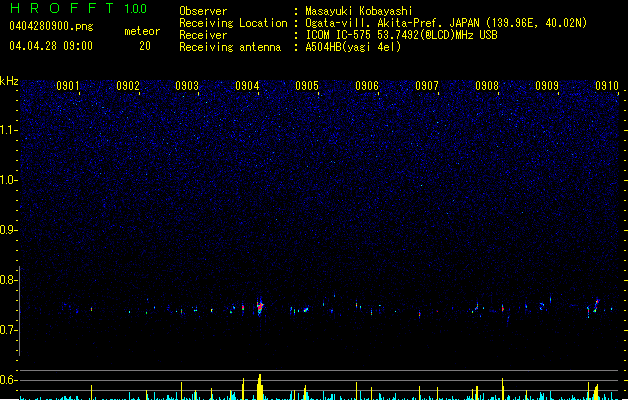
Task: Click the 'Receiving antenna' field label
Action: (230, 47)
